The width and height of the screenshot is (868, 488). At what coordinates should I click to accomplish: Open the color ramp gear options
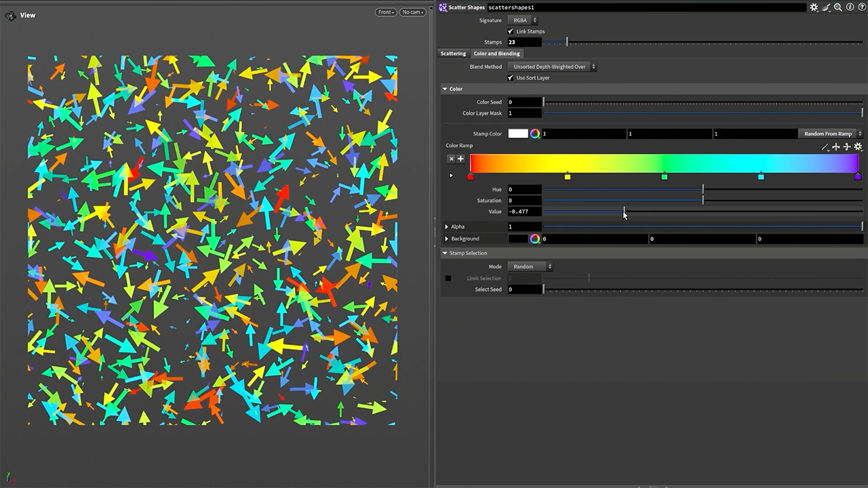point(858,146)
